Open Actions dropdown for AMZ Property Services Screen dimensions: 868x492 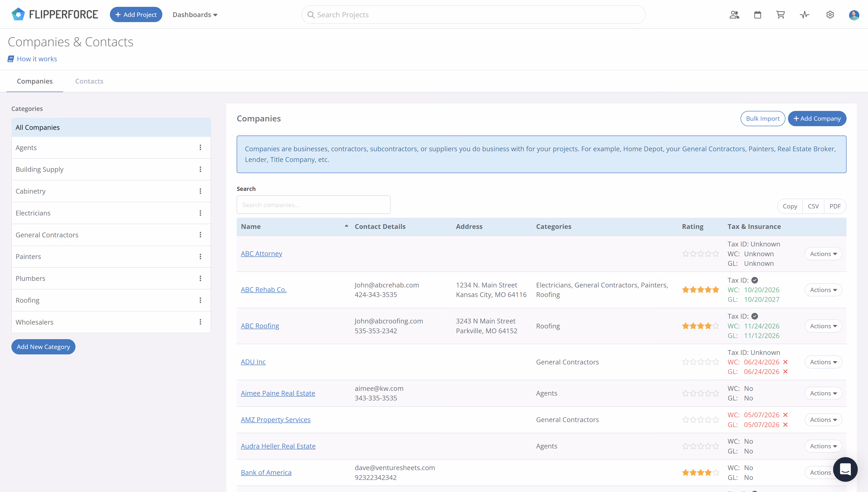click(823, 420)
